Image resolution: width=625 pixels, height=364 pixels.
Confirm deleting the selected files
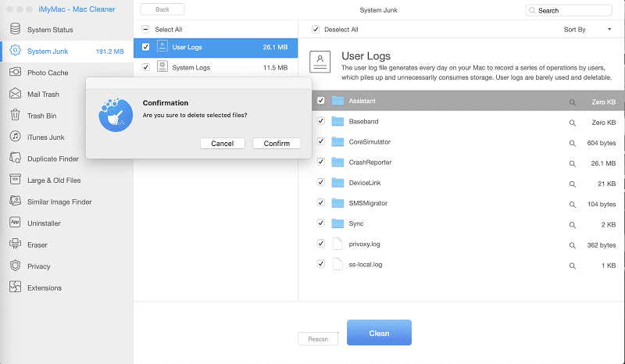(x=277, y=143)
